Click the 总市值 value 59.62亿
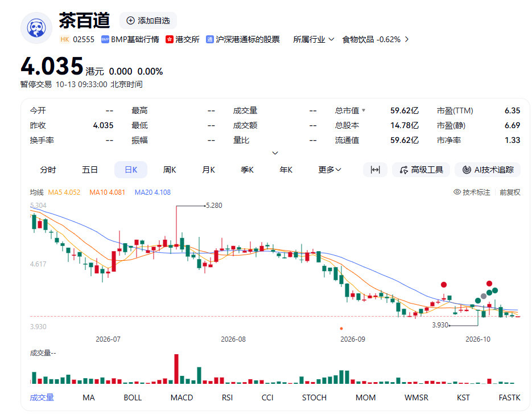Image resolution: width=532 pixels, height=414 pixels. (405, 110)
